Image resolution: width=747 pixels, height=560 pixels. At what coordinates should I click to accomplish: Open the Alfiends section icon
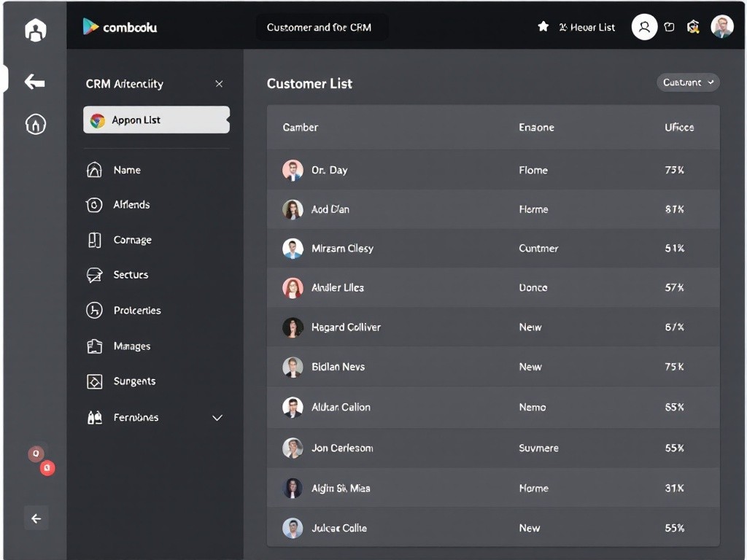click(x=93, y=205)
